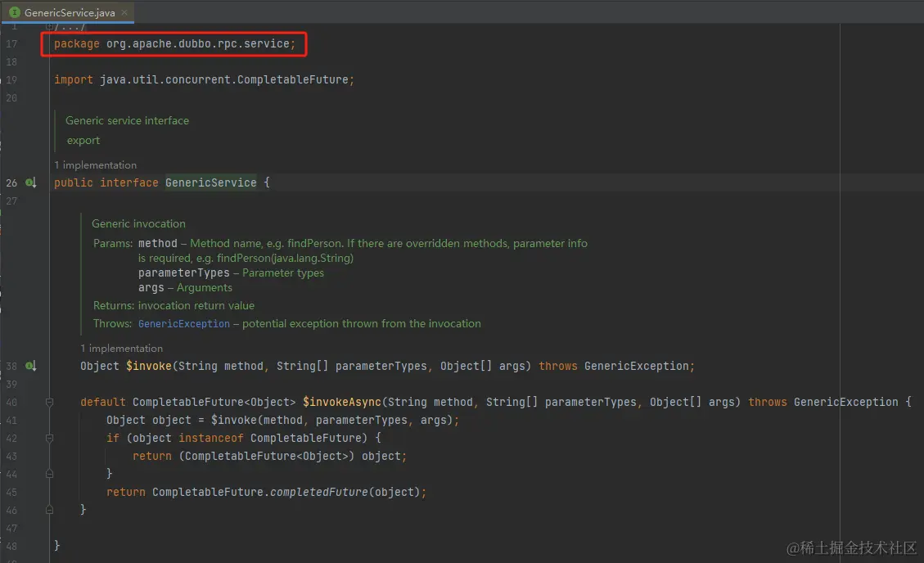Collapse the $invokeAsync method fold at line 40
This screenshot has height=563, width=924.
tap(49, 403)
